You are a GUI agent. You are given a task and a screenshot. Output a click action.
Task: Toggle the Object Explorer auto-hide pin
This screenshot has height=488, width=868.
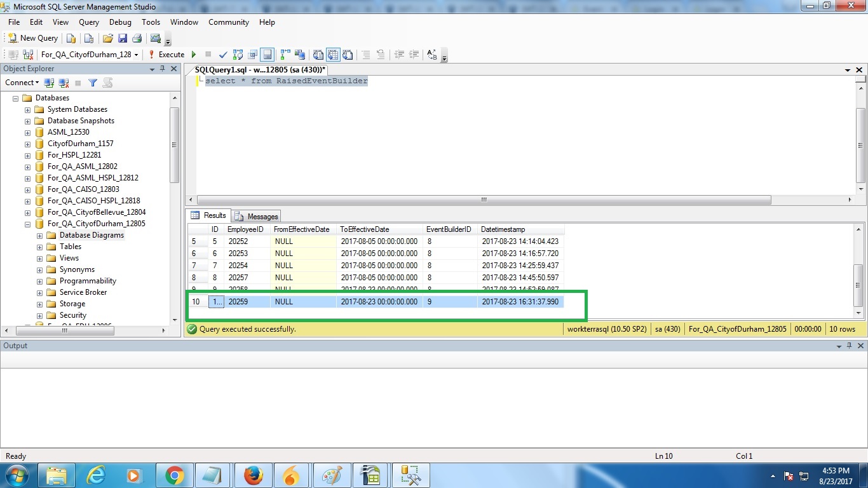(163, 69)
